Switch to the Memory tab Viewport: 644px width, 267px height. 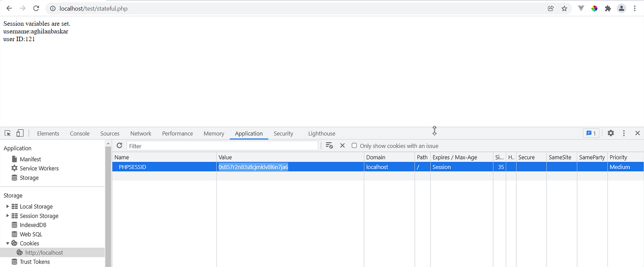[x=214, y=133]
